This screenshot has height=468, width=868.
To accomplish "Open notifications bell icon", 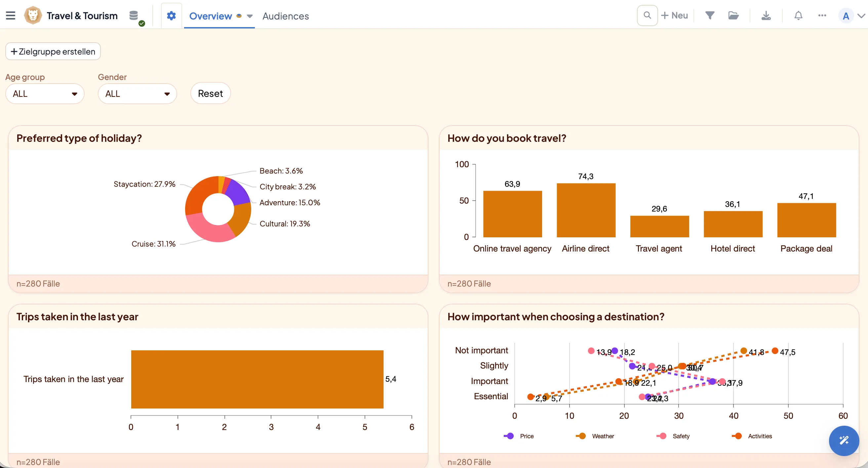I will (798, 16).
